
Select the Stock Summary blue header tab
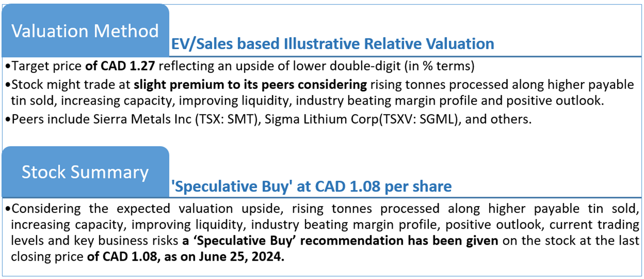click(x=85, y=172)
